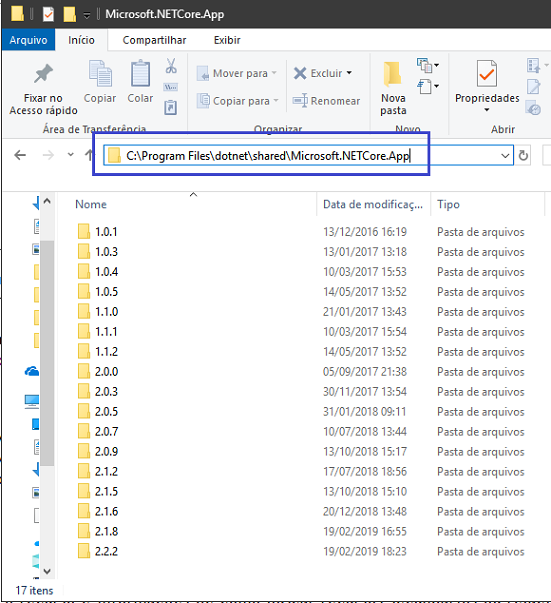Click the Propriedades checkmark icon

point(487,73)
